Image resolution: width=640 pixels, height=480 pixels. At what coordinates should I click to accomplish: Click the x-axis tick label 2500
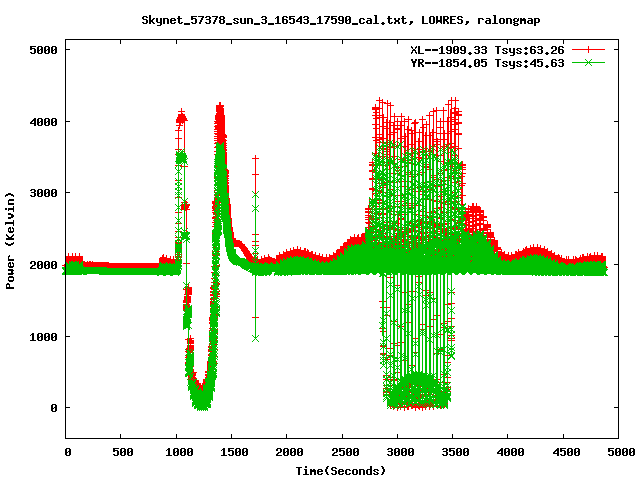tap(345, 452)
